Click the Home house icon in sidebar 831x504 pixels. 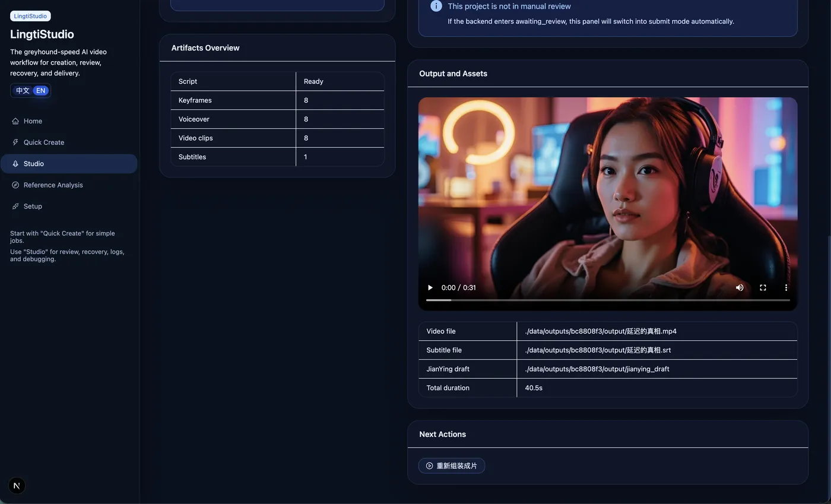[15, 121]
